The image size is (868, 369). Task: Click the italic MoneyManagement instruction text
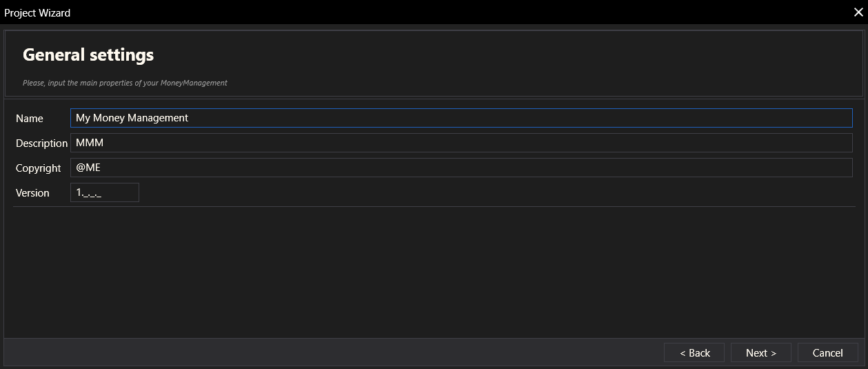(x=125, y=83)
